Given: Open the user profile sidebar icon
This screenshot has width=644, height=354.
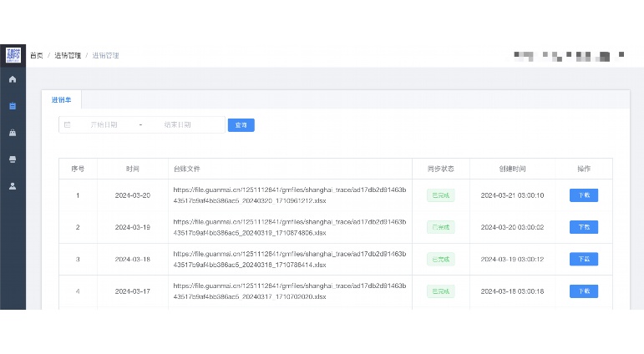Looking at the screenshot, I should [x=13, y=186].
